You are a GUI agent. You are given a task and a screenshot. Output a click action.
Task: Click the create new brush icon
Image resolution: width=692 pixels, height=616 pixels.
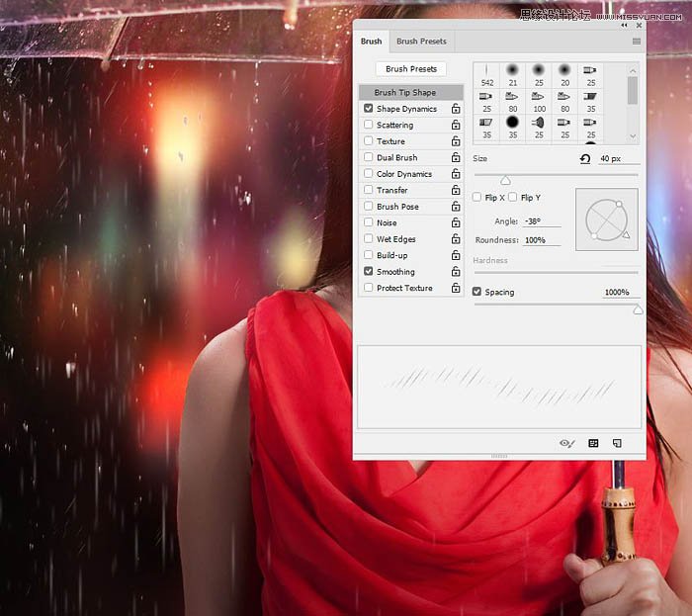[x=617, y=444]
